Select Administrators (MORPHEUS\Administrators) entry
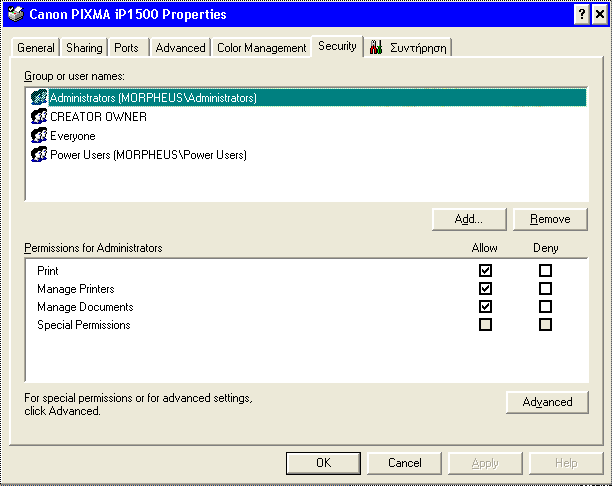 click(308, 97)
